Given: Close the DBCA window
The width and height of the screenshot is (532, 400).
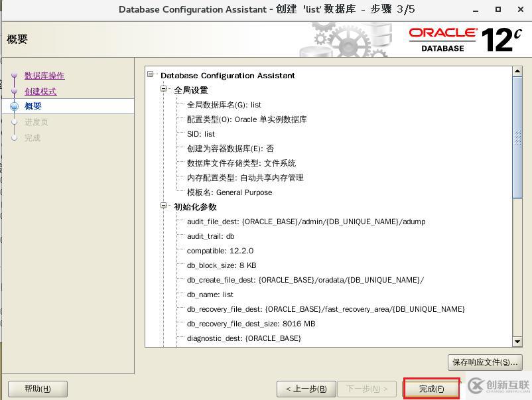Looking at the screenshot, I should coord(521,9).
